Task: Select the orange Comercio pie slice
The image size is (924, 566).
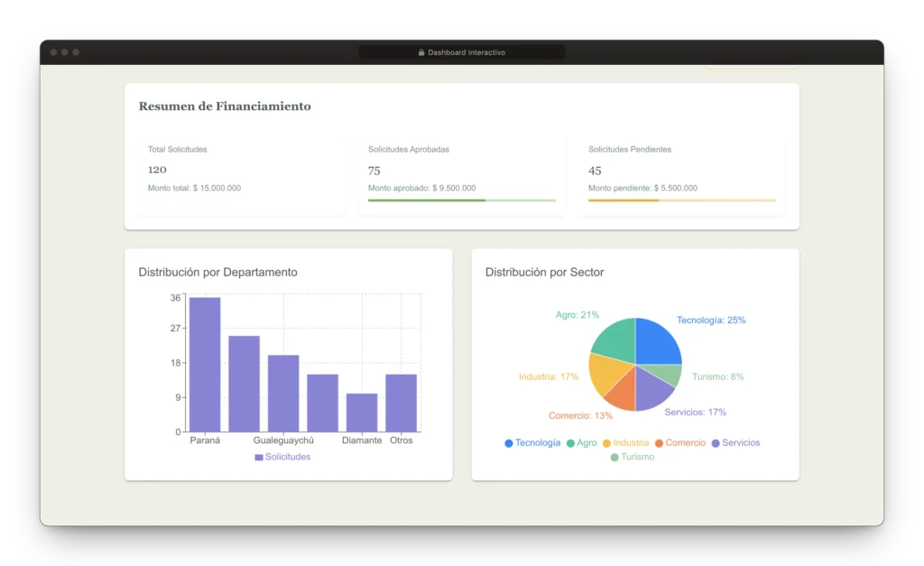Action: pos(623,394)
